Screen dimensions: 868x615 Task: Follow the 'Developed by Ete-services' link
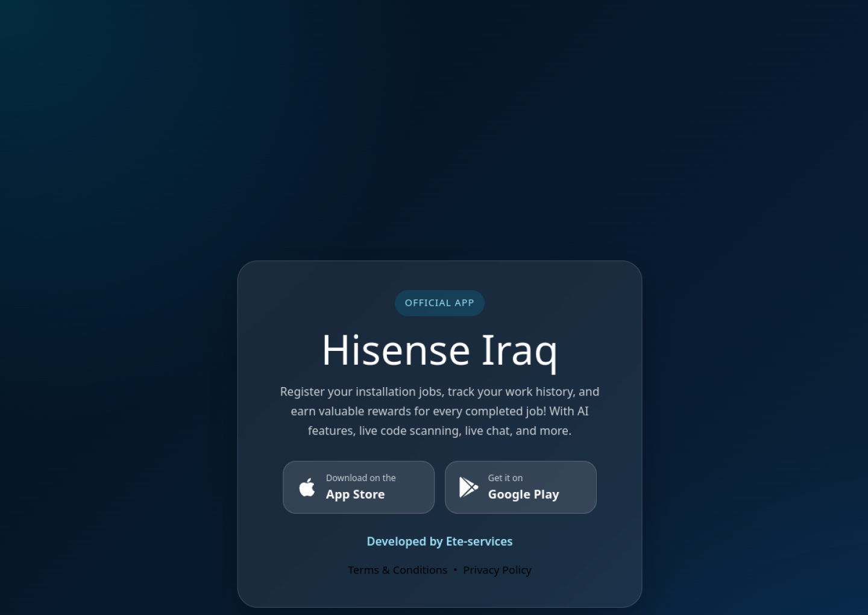(439, 541)
